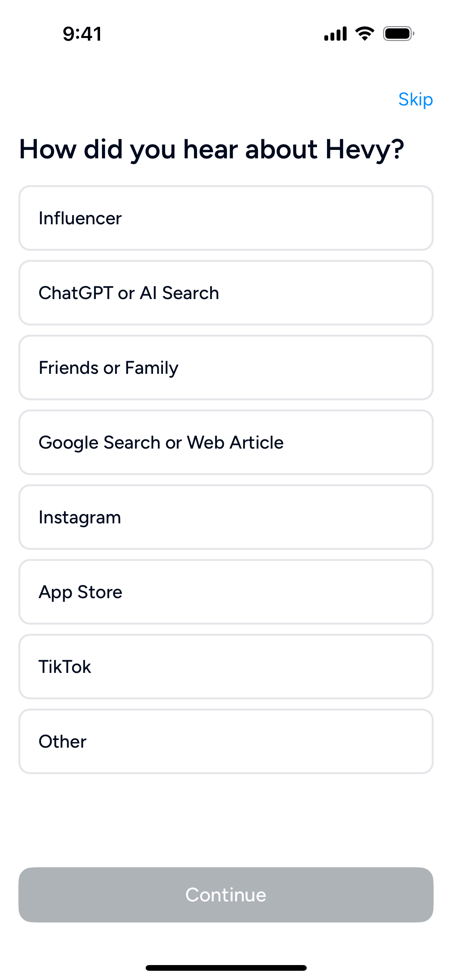Choose the Other option
Viewport: 452px width, 980px height.
(x=226, y=742)
